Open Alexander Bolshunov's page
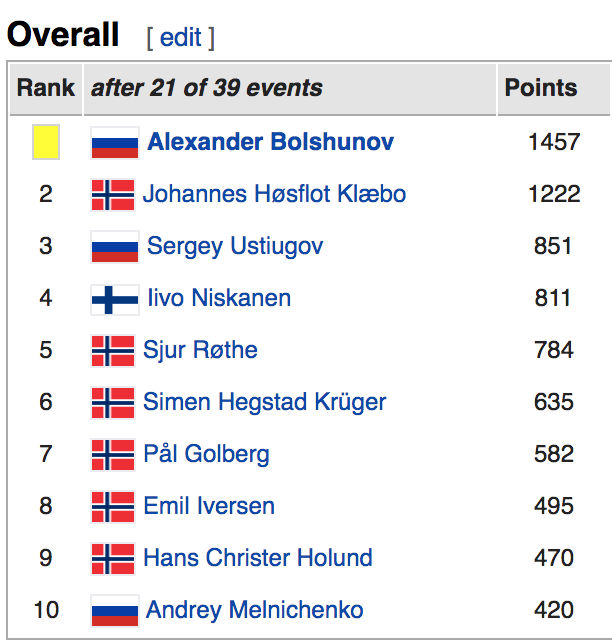This screenshot has height=640, width=612. pyautogui.click(x=270, y=142)
